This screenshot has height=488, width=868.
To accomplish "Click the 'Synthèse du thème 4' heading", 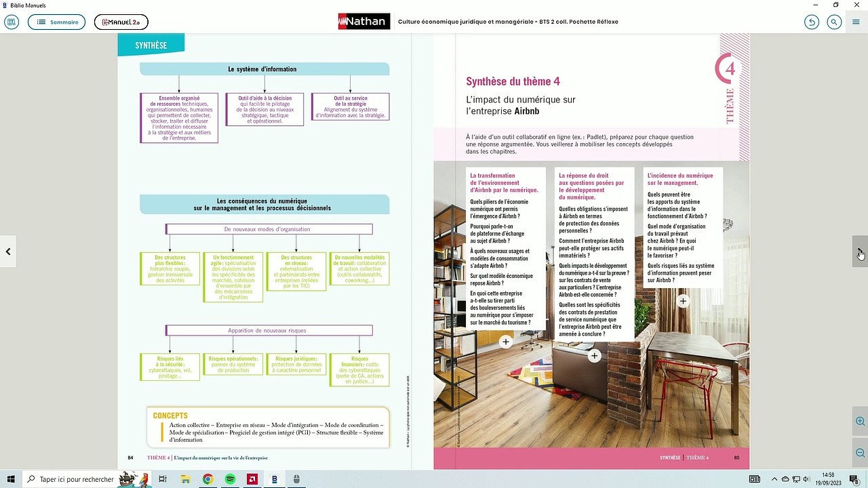I will pos(513,82).
